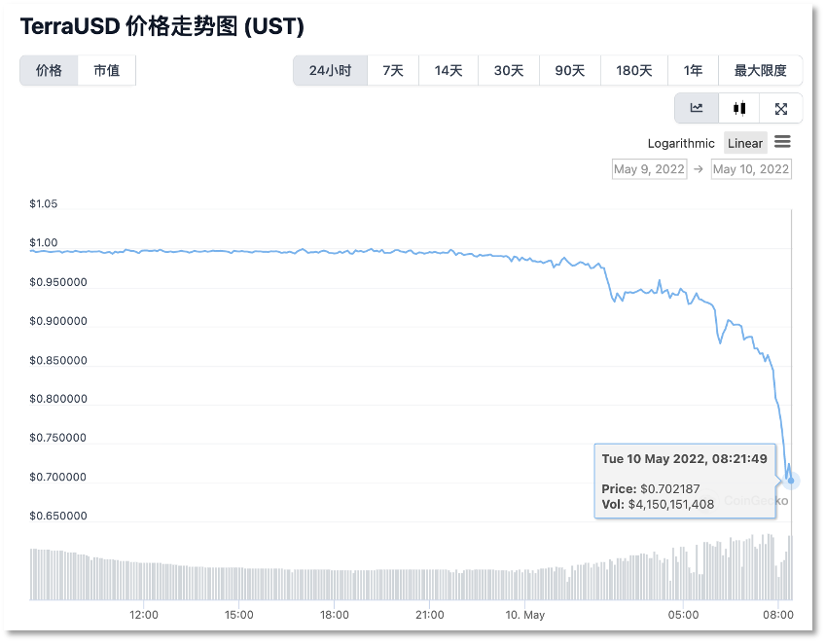The height and width of the screenshot is (644, 825).
Task: Click the $0.700000 y-axis label
Action: (57, 478)
